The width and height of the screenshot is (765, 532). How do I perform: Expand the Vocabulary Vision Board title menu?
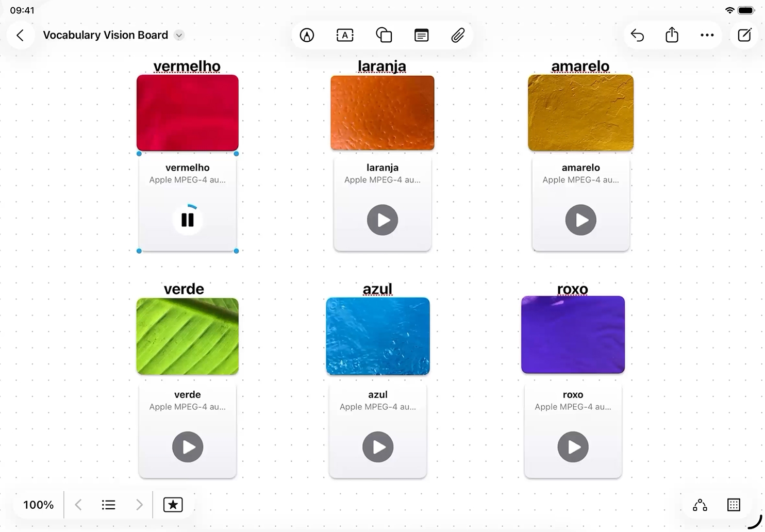click(x=179, y=35)
